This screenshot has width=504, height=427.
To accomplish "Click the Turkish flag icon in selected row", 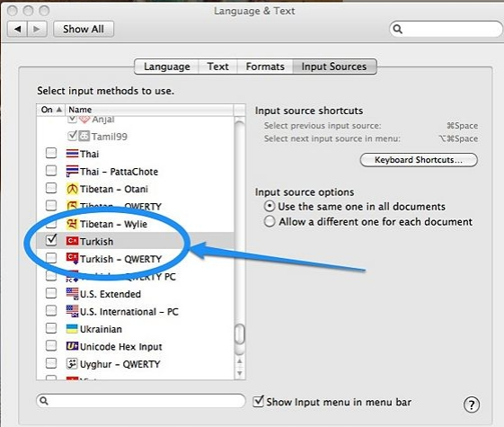I will (73, 241).
